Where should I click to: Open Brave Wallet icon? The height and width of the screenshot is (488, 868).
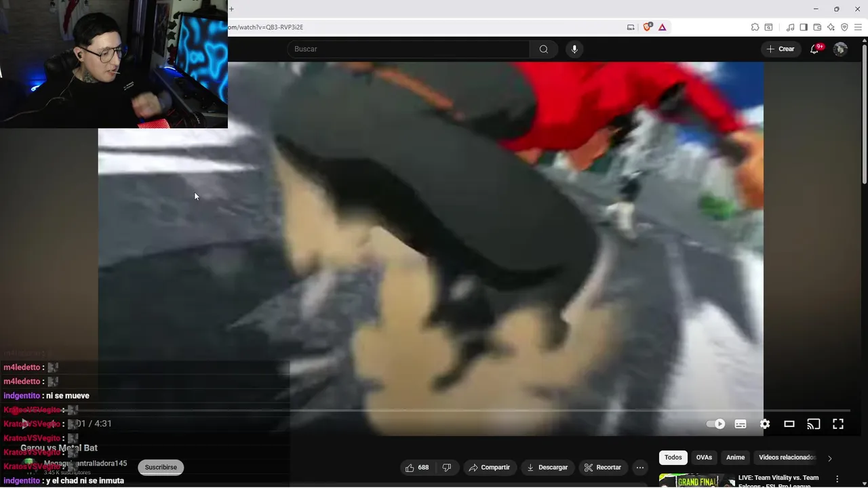point(817,27)
